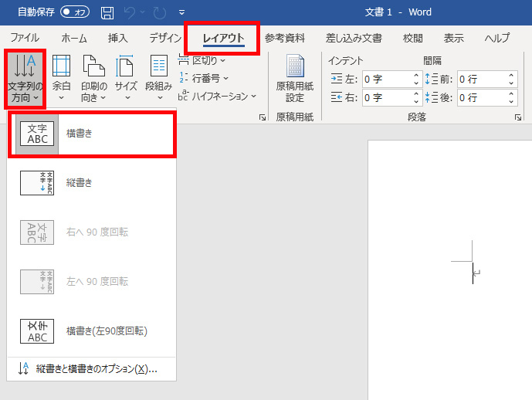Click the spacing after (後) input field
The image size is (532, 400).
482,98
